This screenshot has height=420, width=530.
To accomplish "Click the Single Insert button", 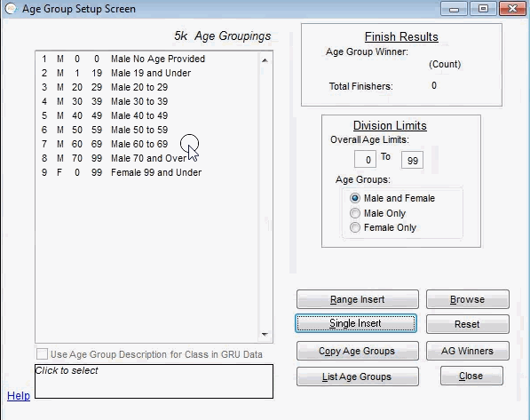I will pyautogui.click(x=356, y=323).
